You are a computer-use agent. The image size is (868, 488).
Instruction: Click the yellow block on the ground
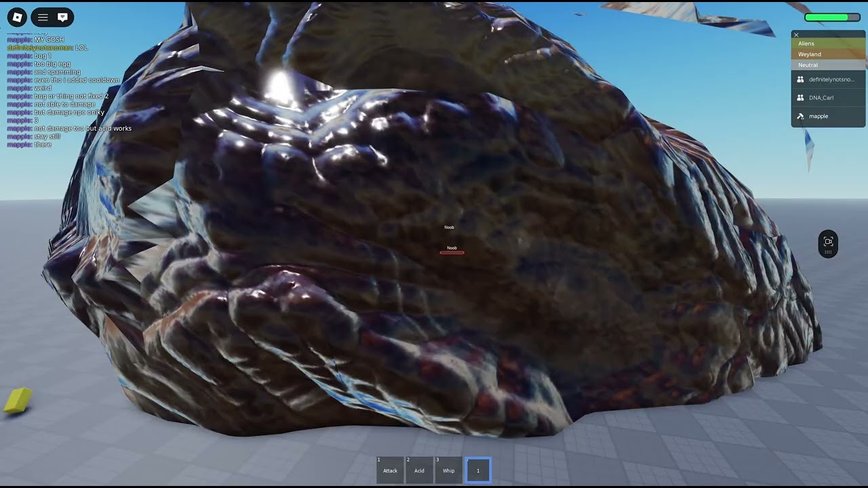click(x=18, y=401)
